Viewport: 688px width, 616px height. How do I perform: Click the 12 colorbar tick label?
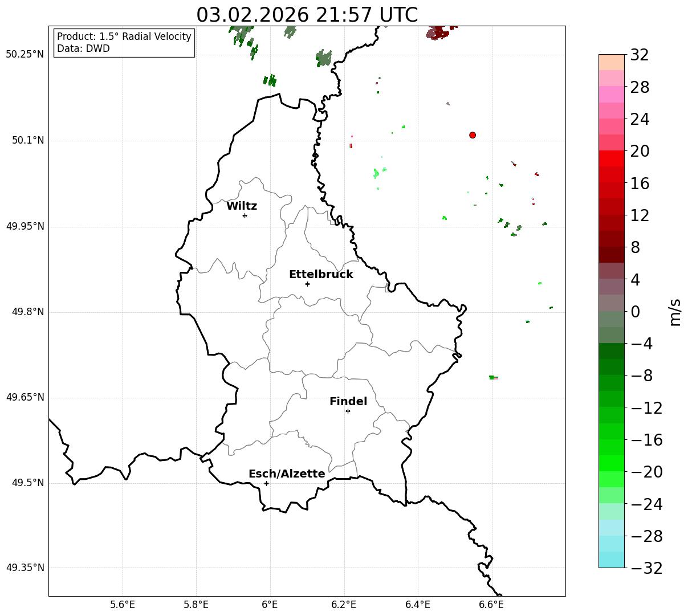pos(640,215)
